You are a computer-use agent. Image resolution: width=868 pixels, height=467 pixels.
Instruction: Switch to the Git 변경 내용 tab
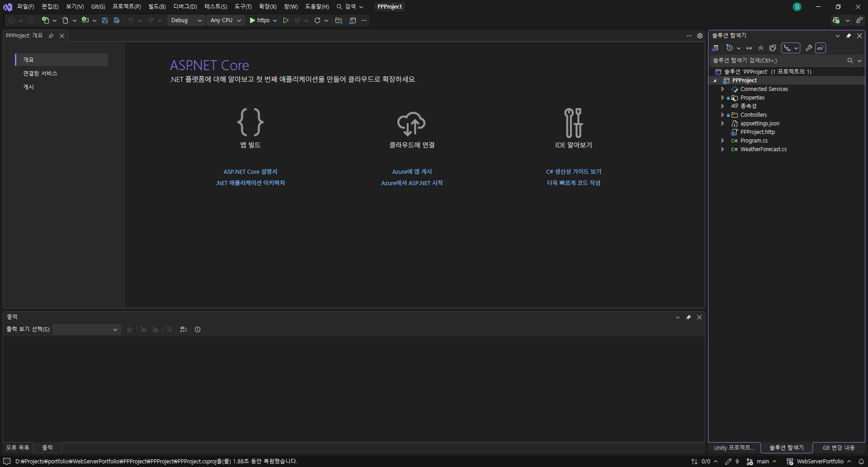[839, 448]
